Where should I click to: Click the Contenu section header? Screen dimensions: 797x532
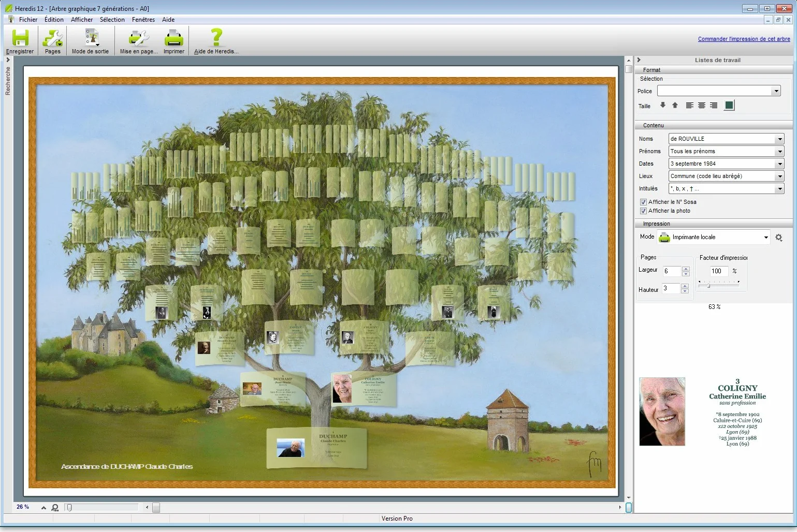click(x=714, y=125)
